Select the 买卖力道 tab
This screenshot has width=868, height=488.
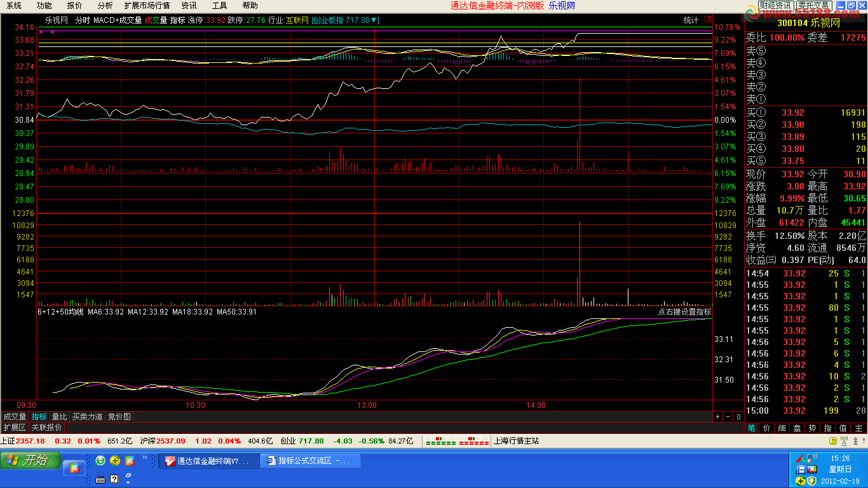pos(88,417)
